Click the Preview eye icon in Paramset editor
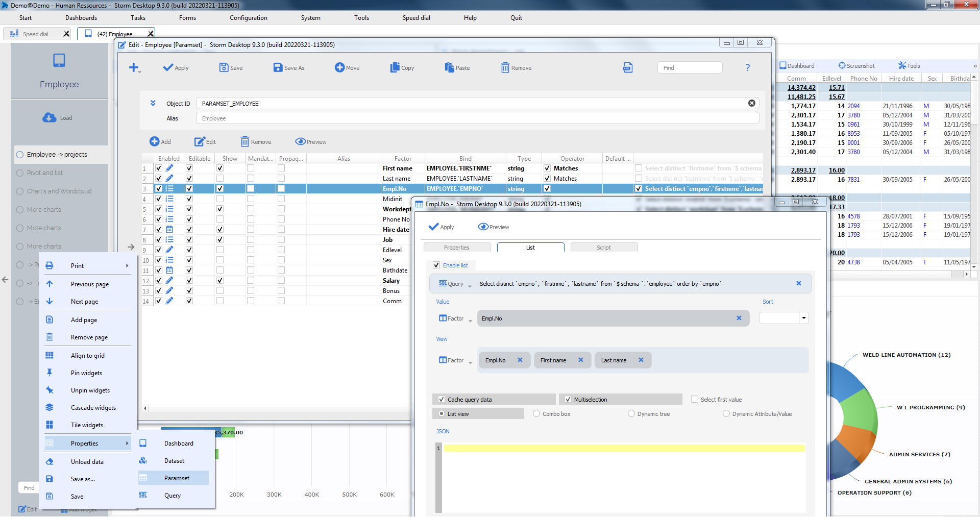This screenshot has width=980, height=517. tap(300, 141)
